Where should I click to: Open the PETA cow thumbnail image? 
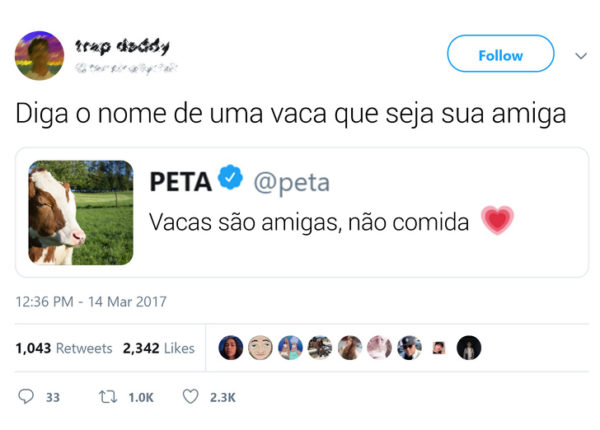(x=81, y=212)
